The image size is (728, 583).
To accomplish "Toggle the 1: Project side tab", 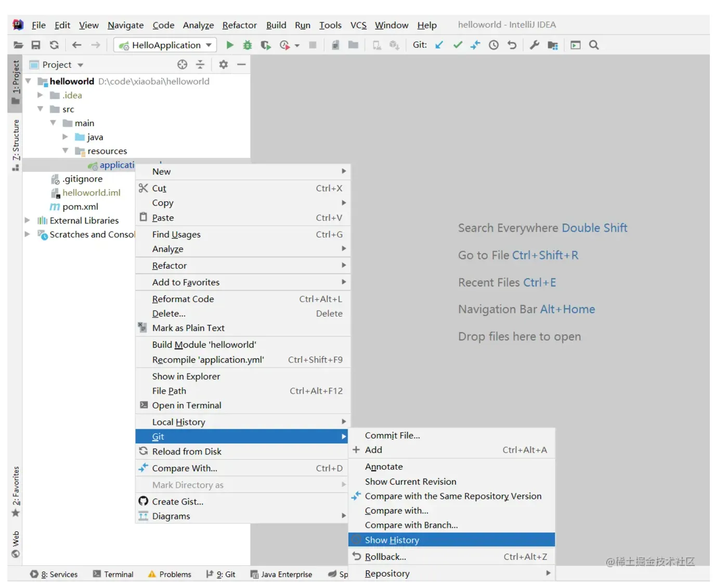I will (16, 83).
